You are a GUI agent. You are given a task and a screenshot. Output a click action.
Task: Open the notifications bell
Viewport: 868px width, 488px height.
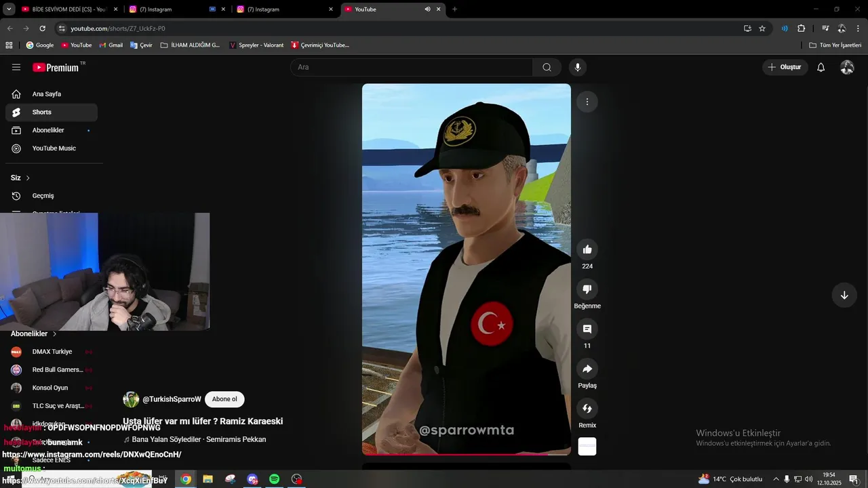click(821, 67)
